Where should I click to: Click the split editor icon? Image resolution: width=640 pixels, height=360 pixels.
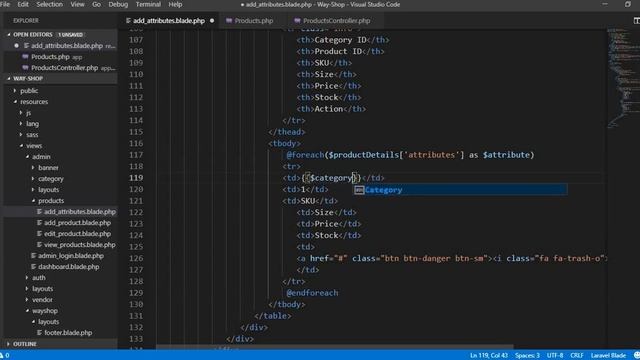point(636,20)
